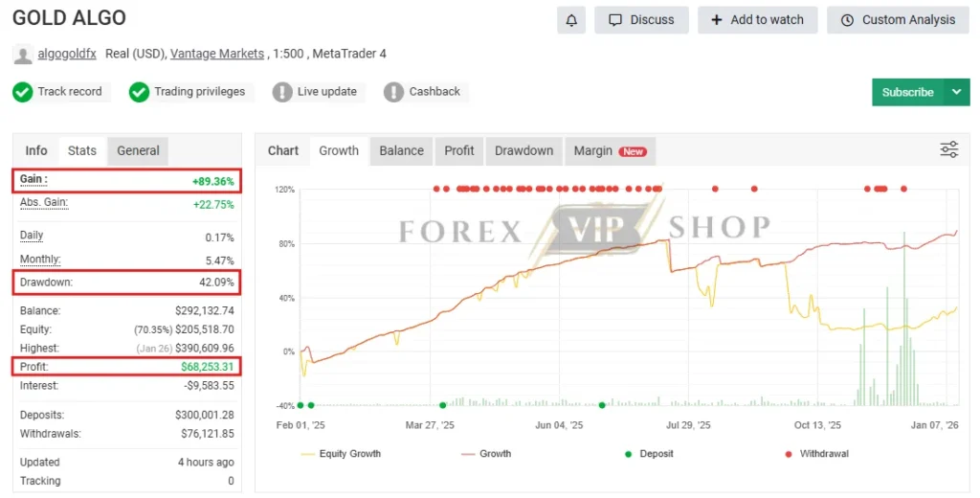Switch to the General tab
This screenshot has height=498, width=980.
[138, 150]
